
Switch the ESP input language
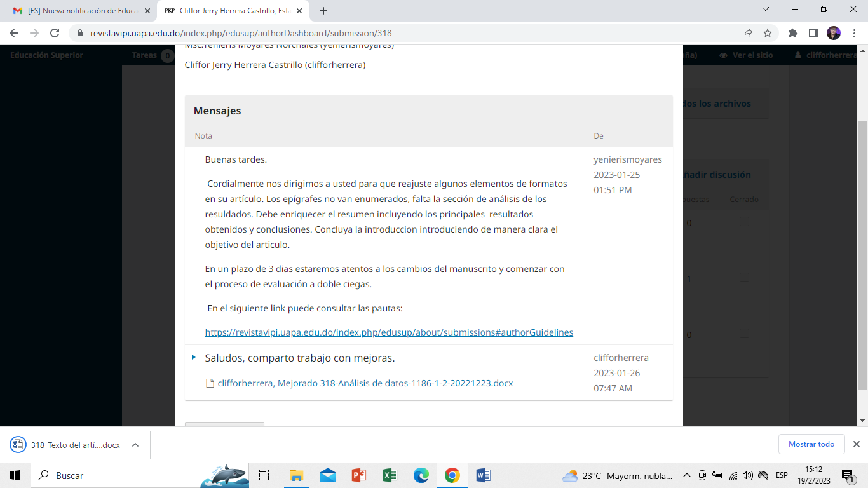coord(782,475)
